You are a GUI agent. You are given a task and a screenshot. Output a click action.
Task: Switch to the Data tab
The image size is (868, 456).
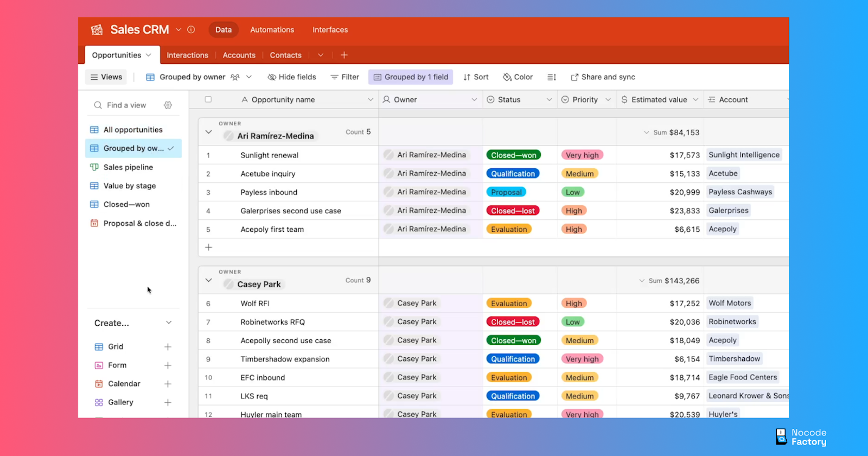coord(224,30)
